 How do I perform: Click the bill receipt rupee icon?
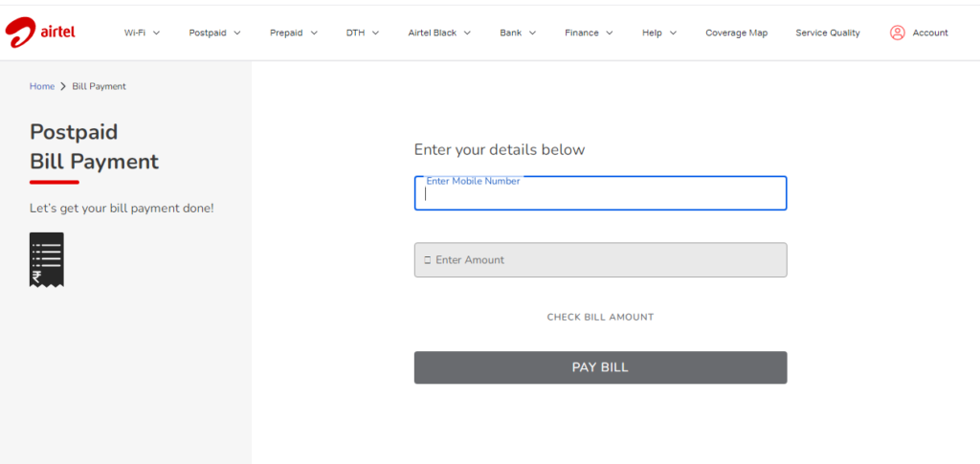tap(46, 260)
